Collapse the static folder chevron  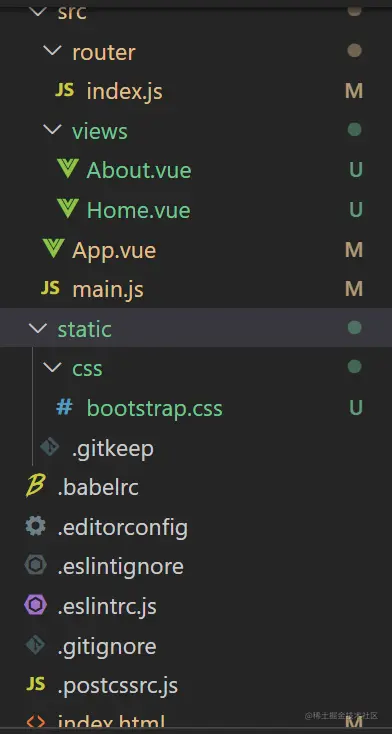coord(38,328)
